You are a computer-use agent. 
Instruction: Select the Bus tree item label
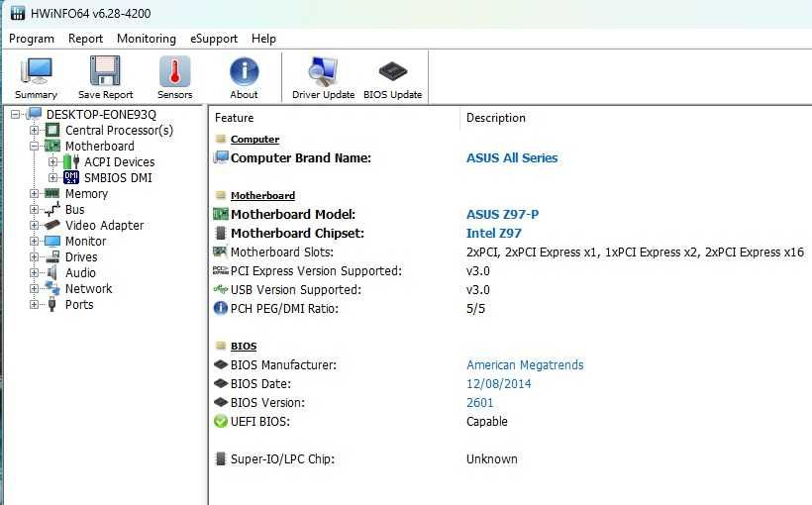pos(74,209)
